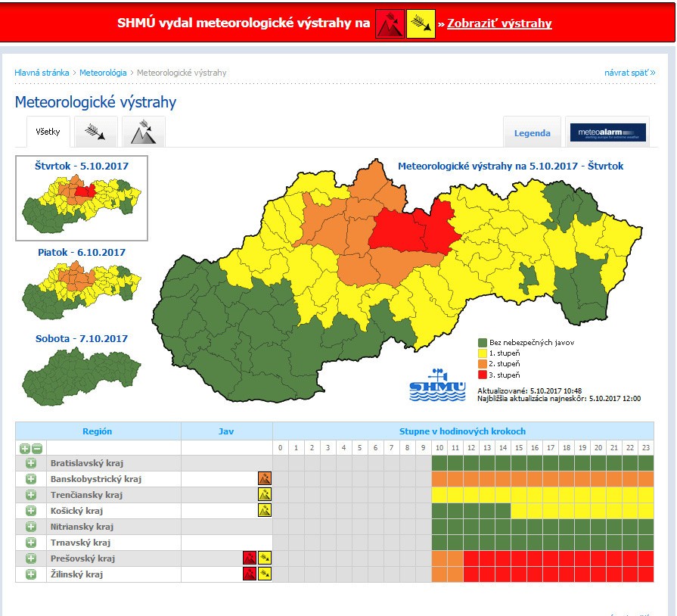This screenshot has width=677, height=616.
Task: Open the wind warnings tab icon
Action: click(97, 132)
